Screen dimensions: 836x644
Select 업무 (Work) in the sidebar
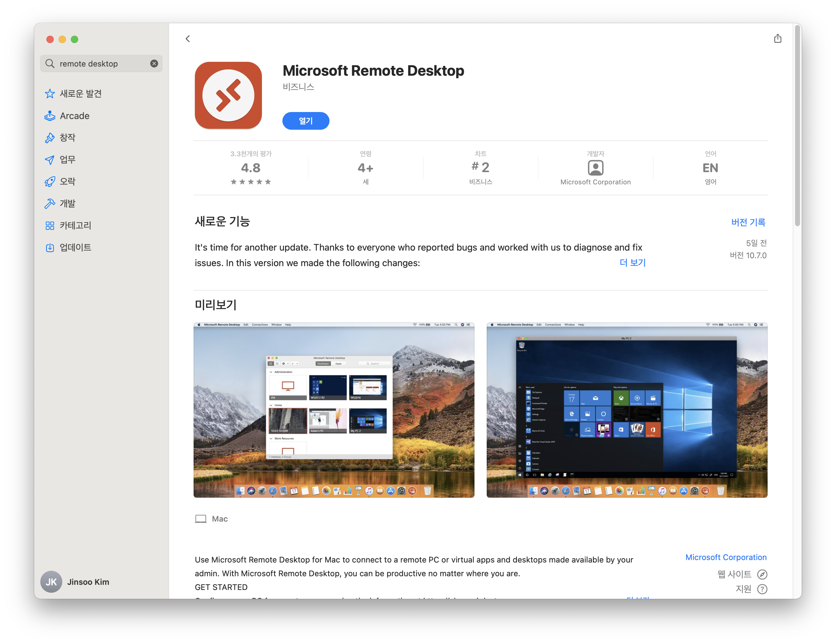[67, 160]
